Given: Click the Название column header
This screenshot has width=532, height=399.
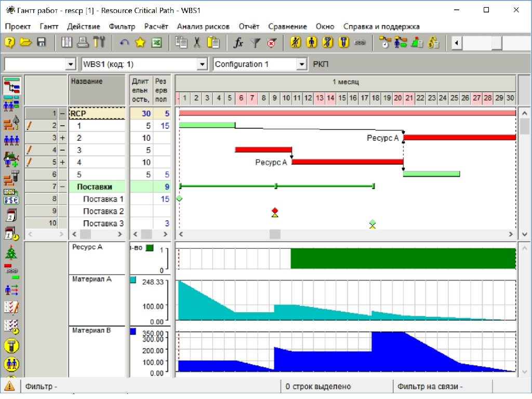Looking at the screenshot, I should coord(97,90).
